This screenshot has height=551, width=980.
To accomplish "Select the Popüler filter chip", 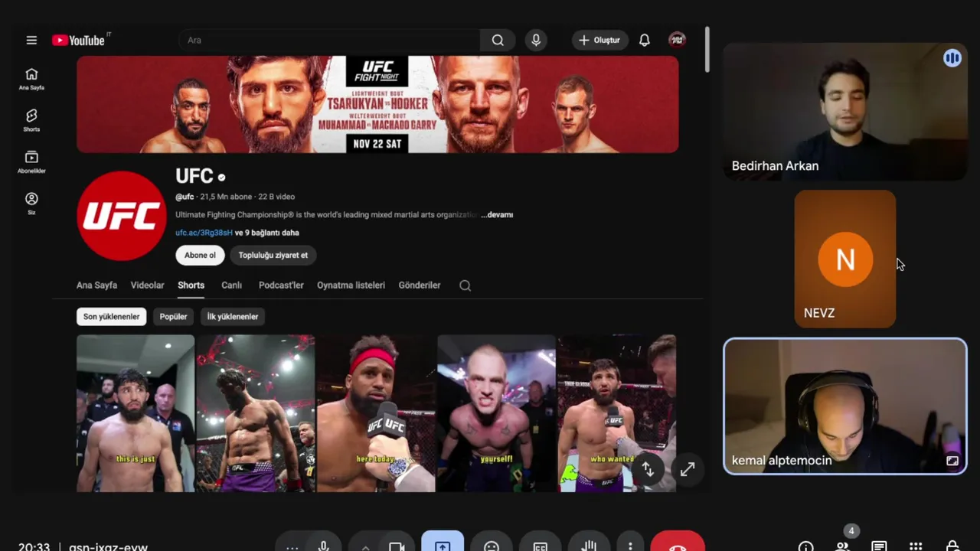I will pyautogui.click(x=173, y=317).
